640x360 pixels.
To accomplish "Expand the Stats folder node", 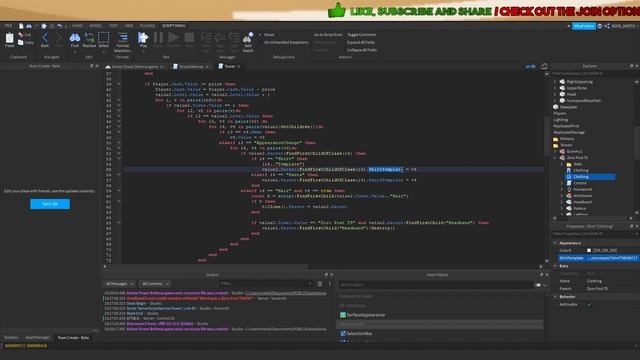I will (x=562, y=164).
